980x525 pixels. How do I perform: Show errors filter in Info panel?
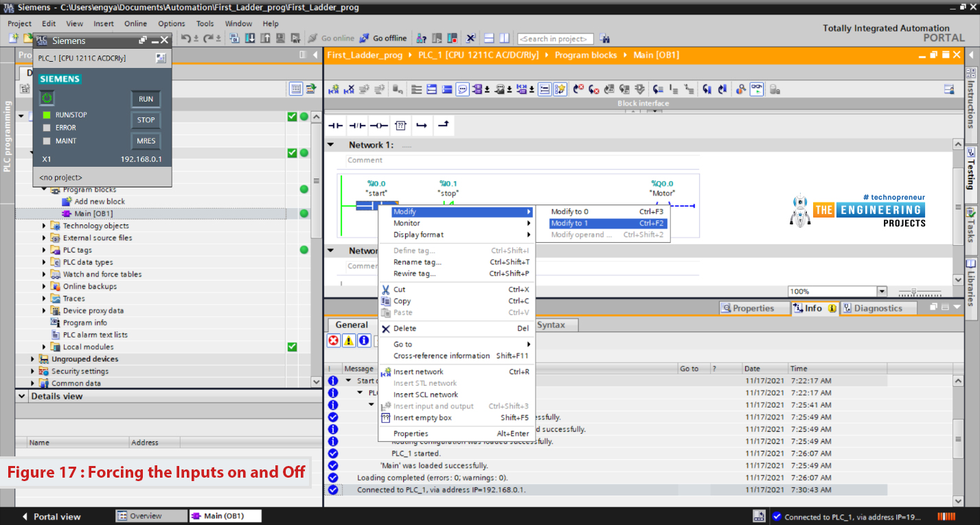tap(334, 340)
